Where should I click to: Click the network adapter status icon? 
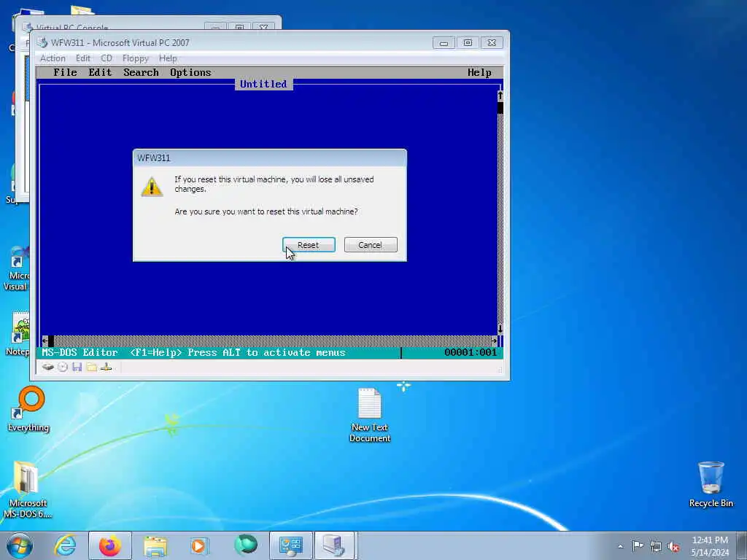pyautogui.click(x=107, y=367)
